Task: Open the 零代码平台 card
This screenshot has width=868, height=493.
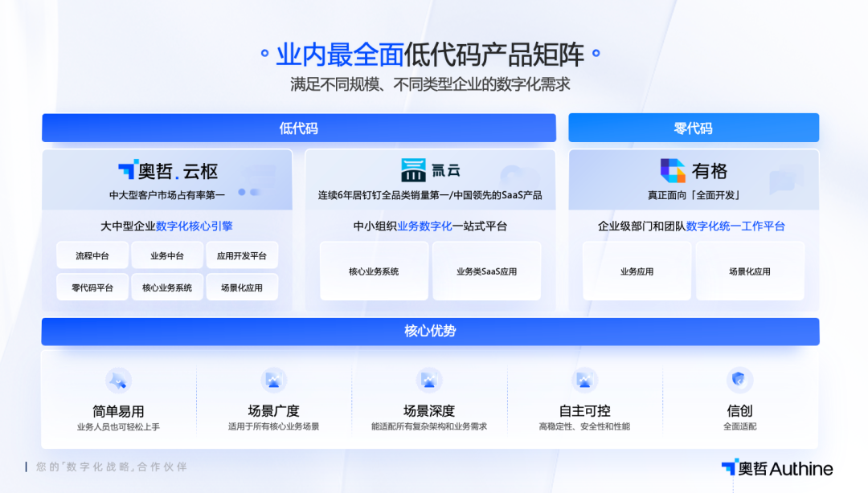Action: pyautogui.click(x=92, y=287)
